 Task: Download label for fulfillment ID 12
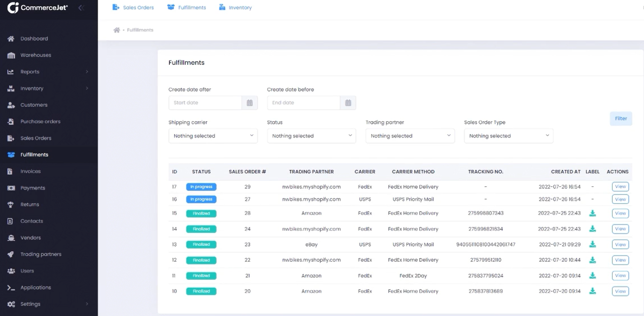click(592, 260)
